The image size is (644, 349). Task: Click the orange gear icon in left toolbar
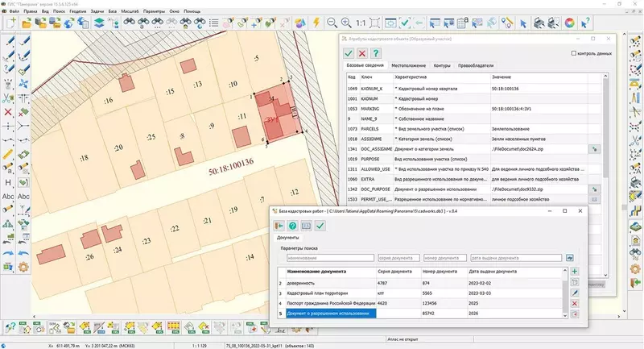tap(23, 267)
